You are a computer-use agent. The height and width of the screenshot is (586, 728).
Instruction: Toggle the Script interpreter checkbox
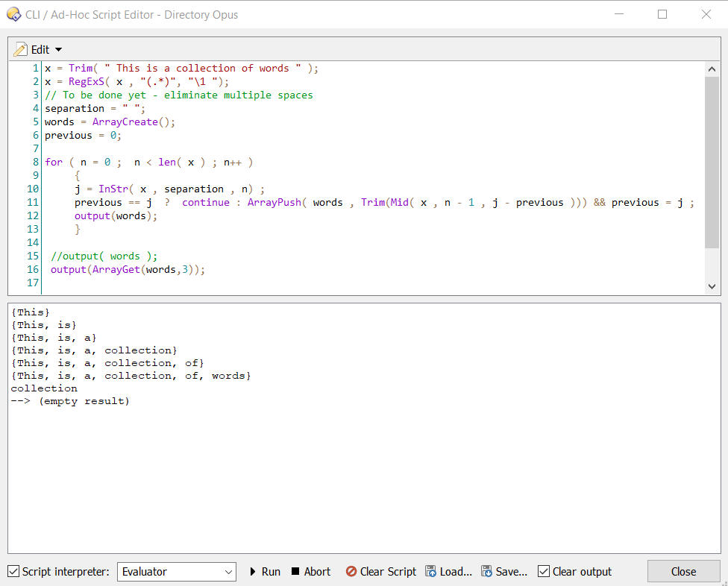13,572
